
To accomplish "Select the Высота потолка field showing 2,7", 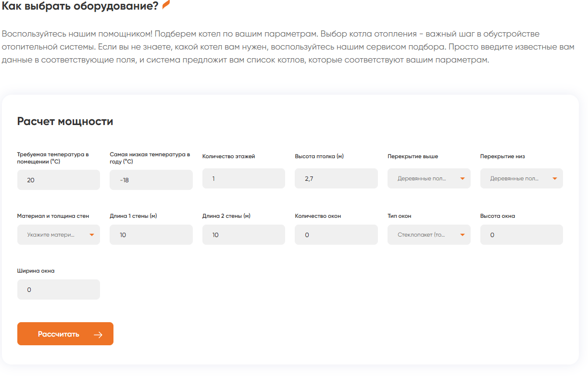I will (x=336, y=178).
